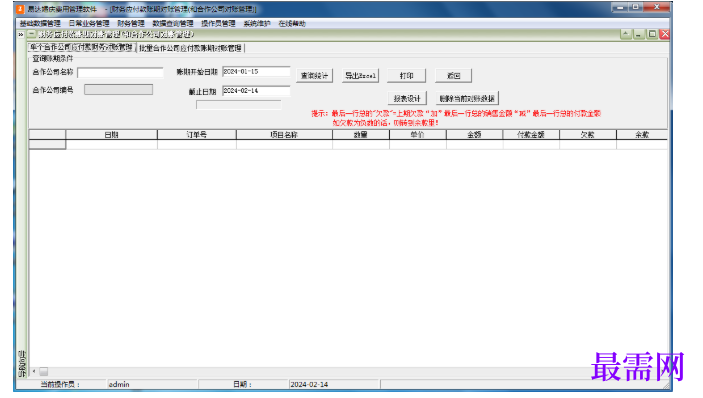Click the 金额 column header
Screen dimensions: 703x398
tap(474, 134)
